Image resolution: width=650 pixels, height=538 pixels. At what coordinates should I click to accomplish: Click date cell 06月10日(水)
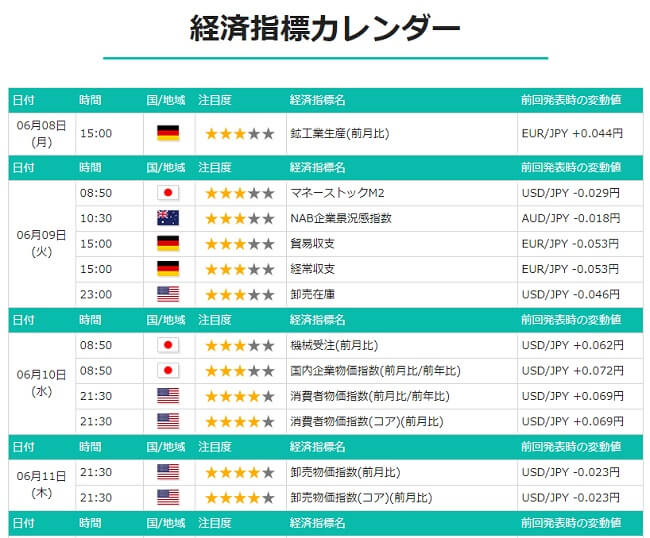(41, 383)
